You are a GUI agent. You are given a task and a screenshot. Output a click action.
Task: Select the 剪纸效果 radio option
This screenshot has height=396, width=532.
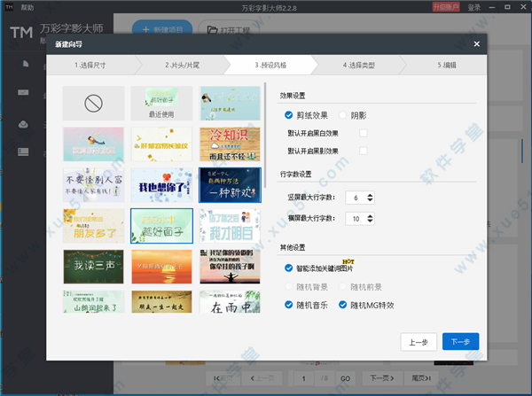coord(289,115)
